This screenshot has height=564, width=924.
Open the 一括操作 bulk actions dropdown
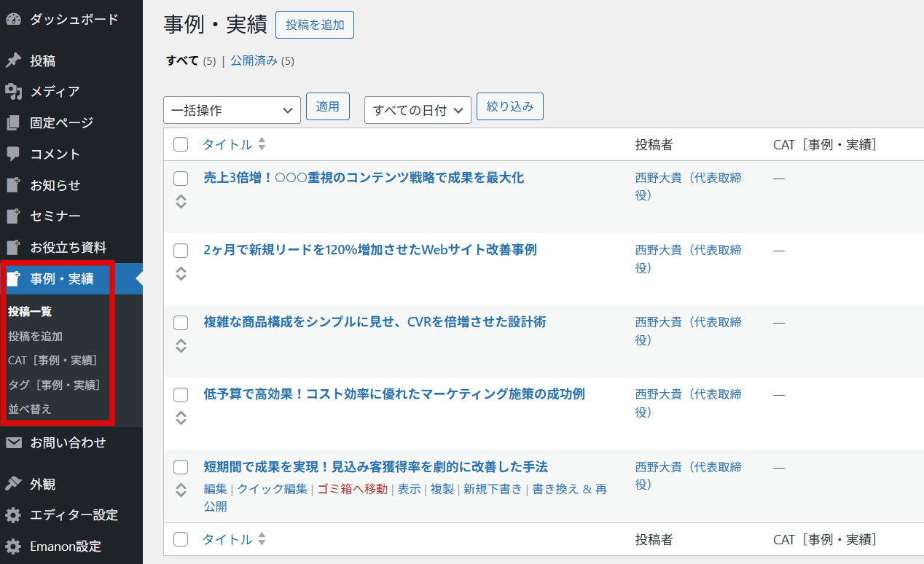(x=232, y=110)
